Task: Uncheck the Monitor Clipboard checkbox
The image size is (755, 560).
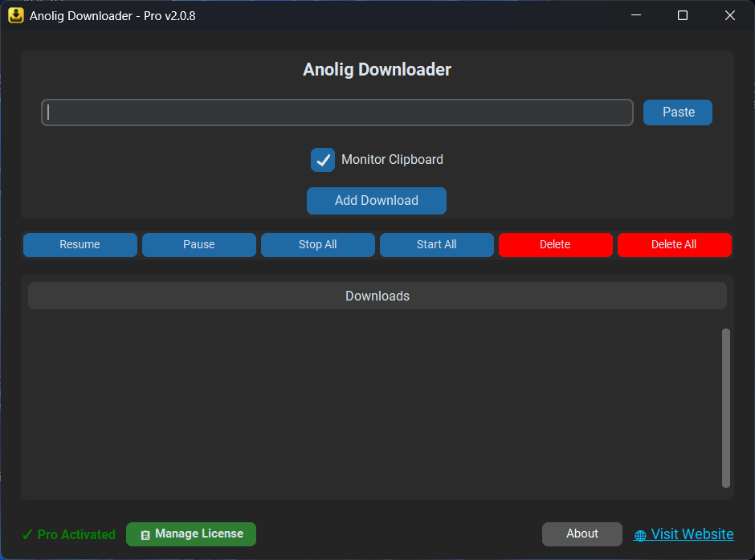Action: (x=323, y=160)
